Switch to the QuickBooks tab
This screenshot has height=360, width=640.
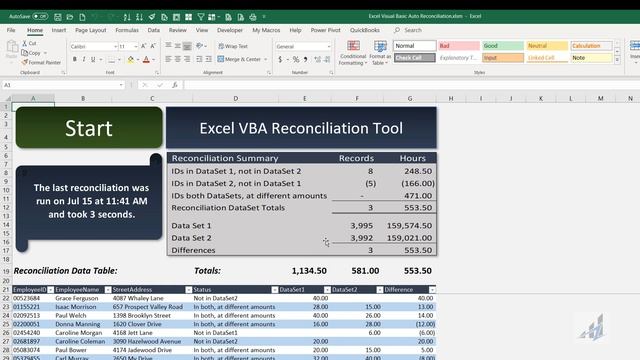pos(365,30)
